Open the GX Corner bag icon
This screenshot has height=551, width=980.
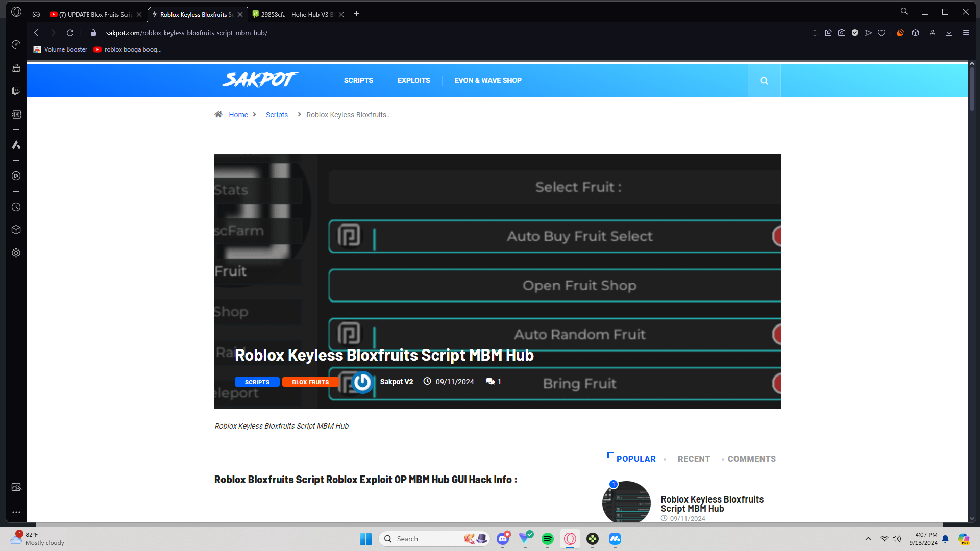click(16, 68)
